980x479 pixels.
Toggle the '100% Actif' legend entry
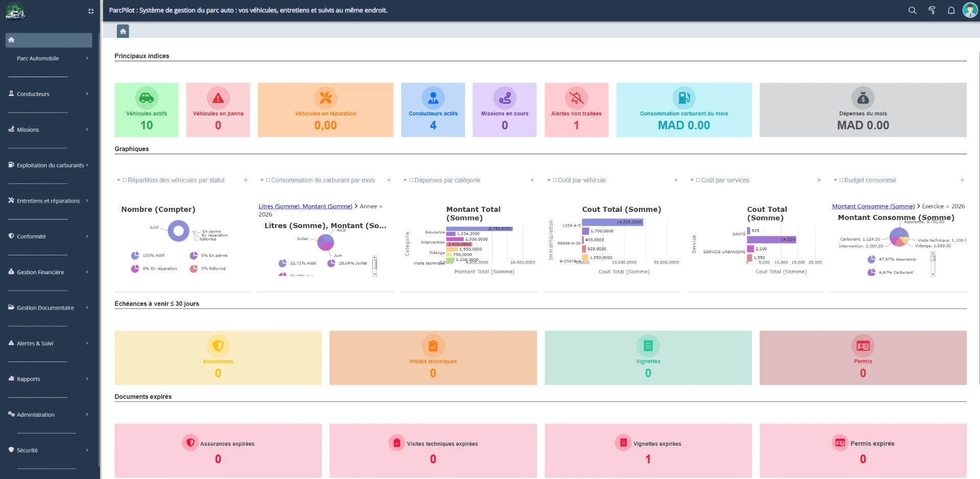tap(148, 255)
